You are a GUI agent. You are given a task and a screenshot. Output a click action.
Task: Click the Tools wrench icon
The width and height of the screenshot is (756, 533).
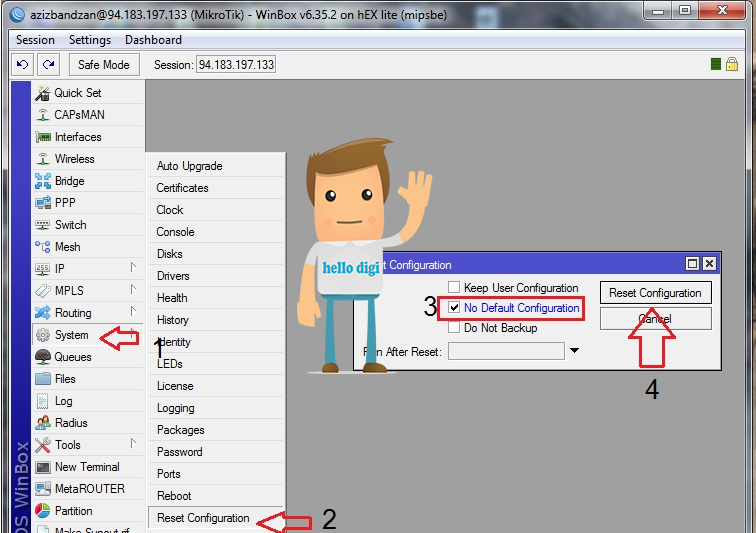42,445
